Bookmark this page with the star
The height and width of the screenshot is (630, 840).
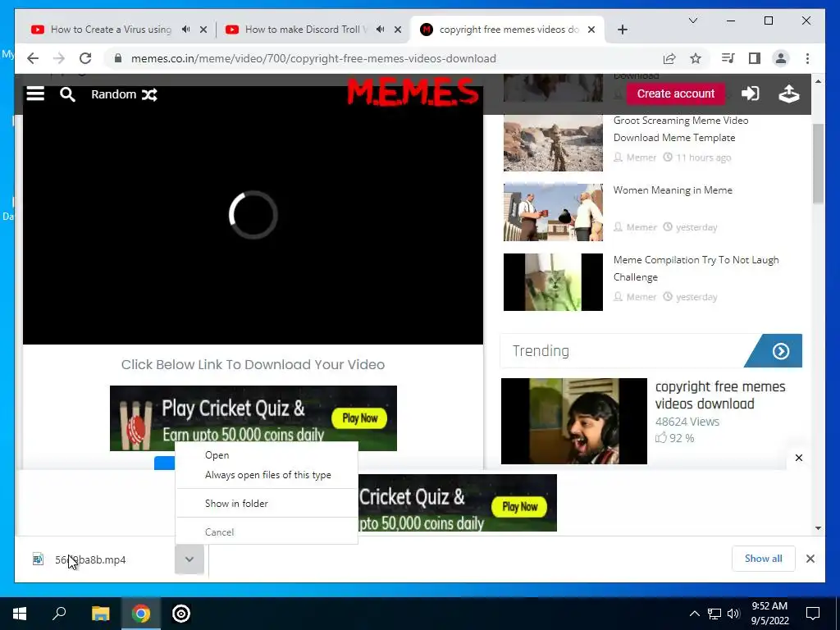[x=696, y=58]
